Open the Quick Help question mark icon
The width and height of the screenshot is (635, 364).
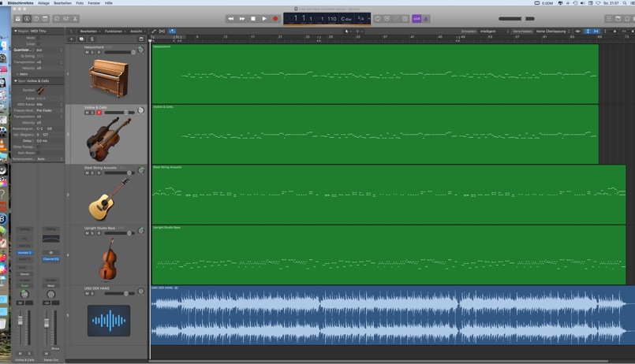coord(36,19)
